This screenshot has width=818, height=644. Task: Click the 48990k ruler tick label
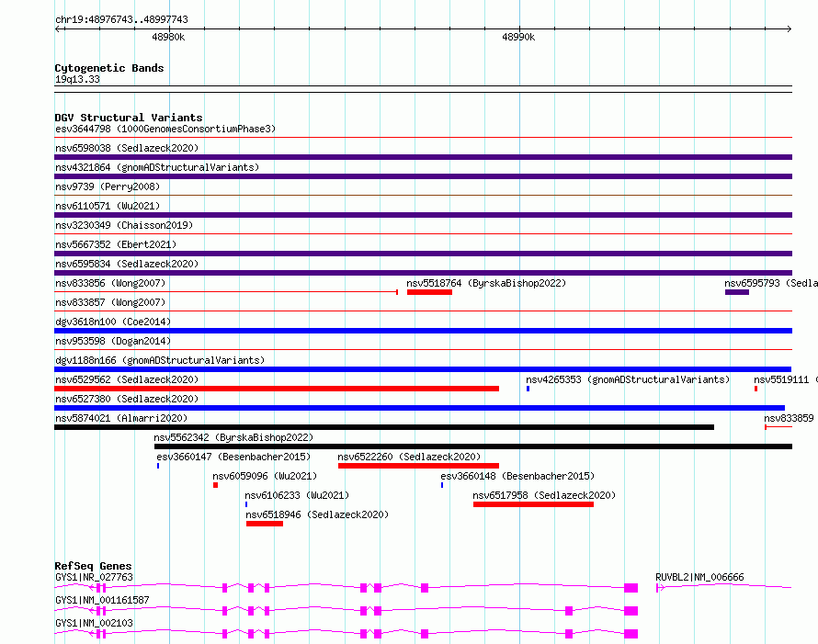[x=518, y=37]
